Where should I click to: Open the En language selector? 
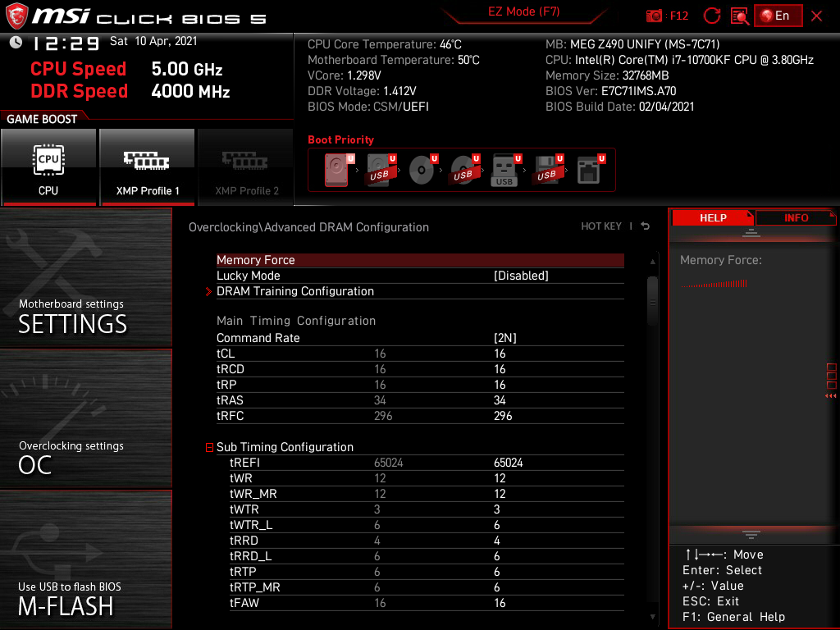click(x=778, y=16)
